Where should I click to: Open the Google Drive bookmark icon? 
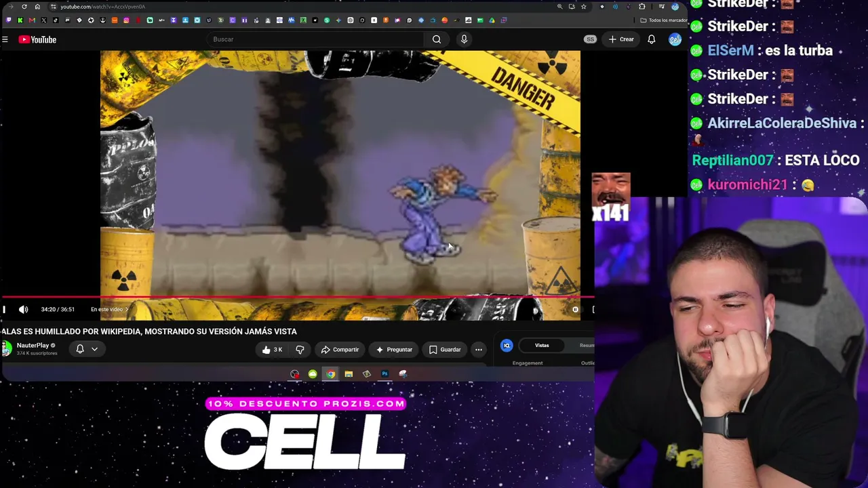click(492, 20)
